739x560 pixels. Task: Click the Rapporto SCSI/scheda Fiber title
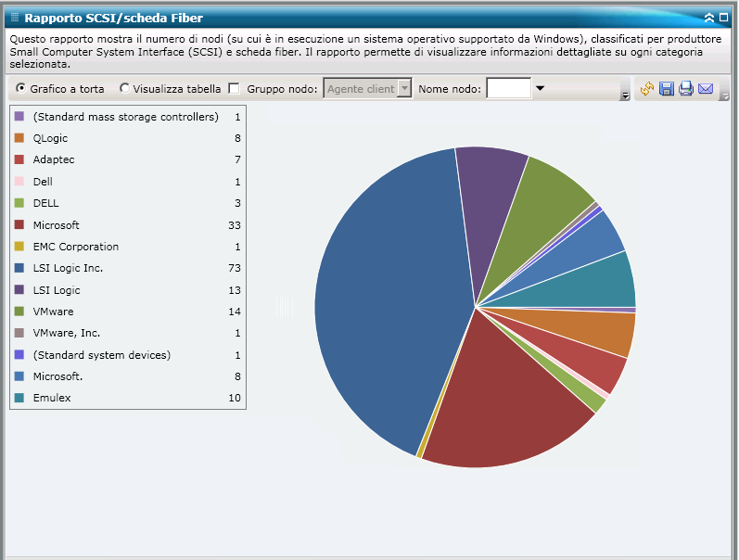(x=113, y=18)
